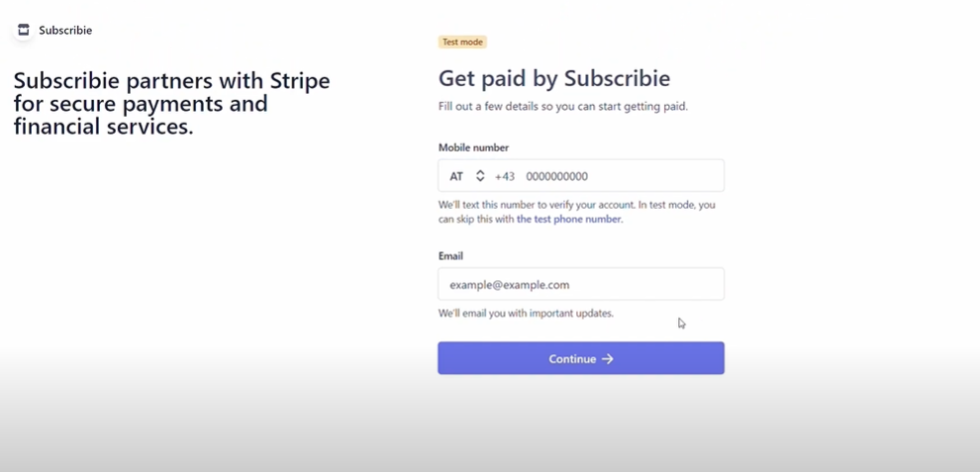Click the +43 dialing code prefix

coord(505,176)
